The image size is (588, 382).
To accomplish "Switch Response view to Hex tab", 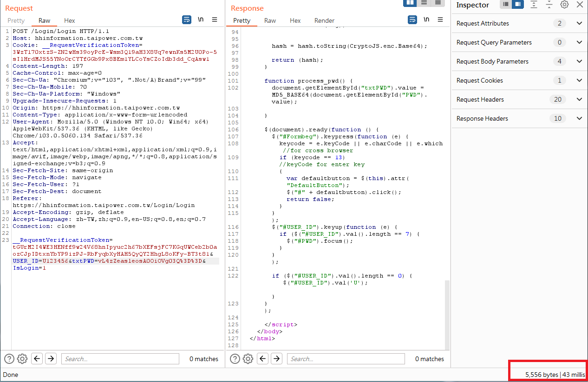I will pos(295,20).
